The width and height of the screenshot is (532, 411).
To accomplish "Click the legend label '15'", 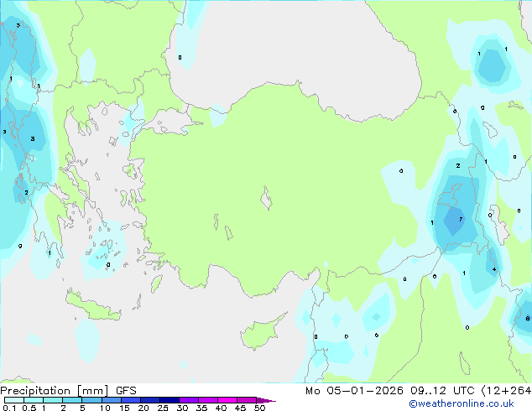I will [124, 408].
